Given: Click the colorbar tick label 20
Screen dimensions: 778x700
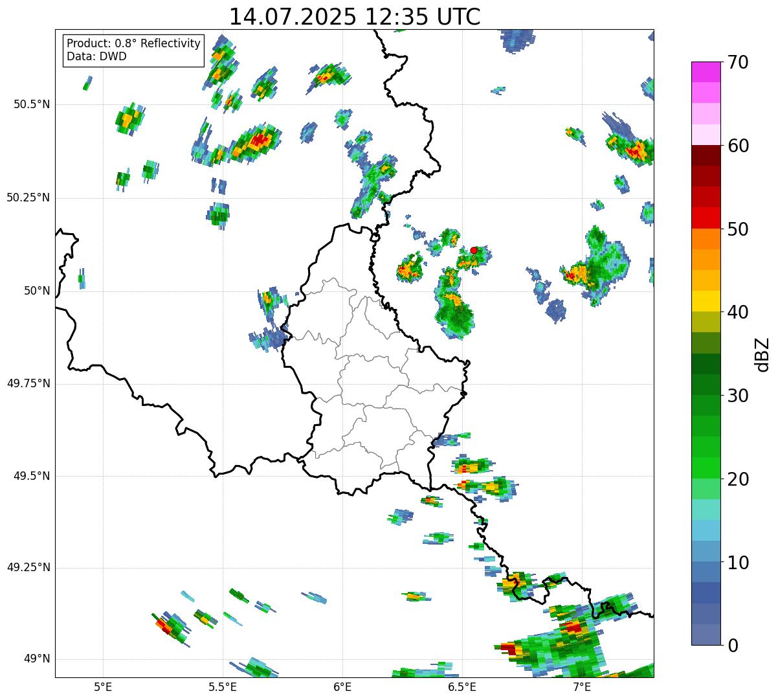Looking at the screenshot, I should click(738, 479).
